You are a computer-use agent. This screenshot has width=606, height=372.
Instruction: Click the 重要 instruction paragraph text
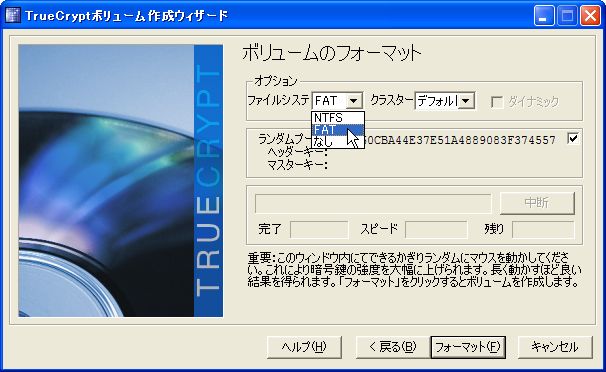414,269
